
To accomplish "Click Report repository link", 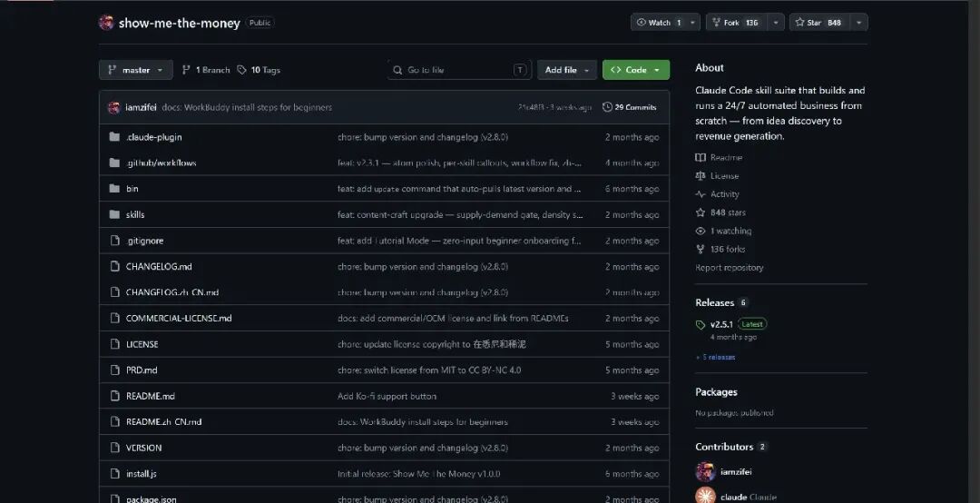I will 730,268.
